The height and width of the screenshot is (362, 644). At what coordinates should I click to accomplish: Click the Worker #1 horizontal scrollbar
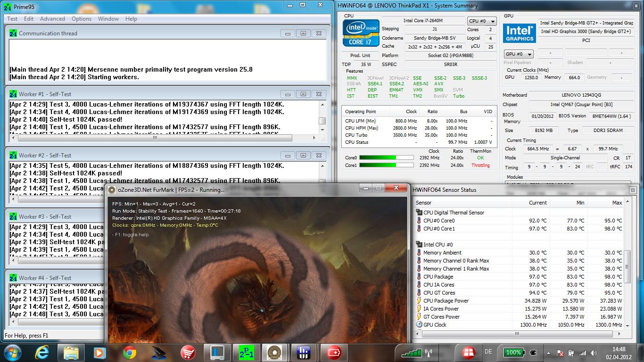(x=164, y=139)
